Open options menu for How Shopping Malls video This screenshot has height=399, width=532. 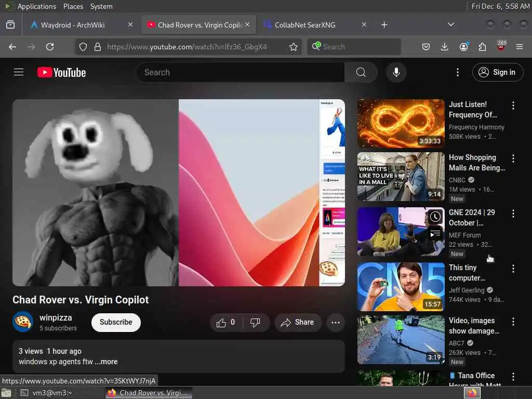point(513,158)
